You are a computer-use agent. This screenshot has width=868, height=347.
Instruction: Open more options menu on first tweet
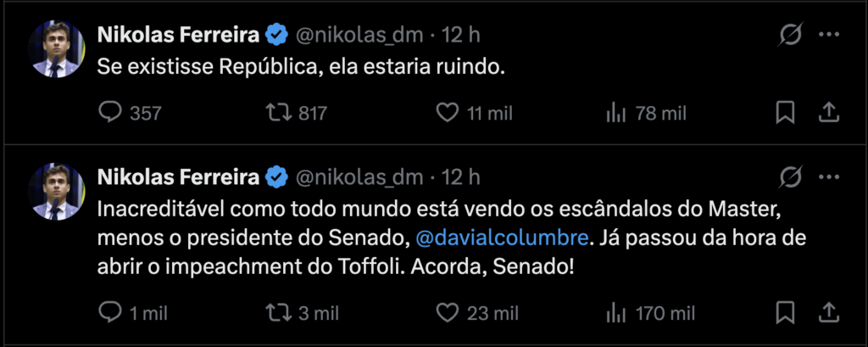pos(829,35)
